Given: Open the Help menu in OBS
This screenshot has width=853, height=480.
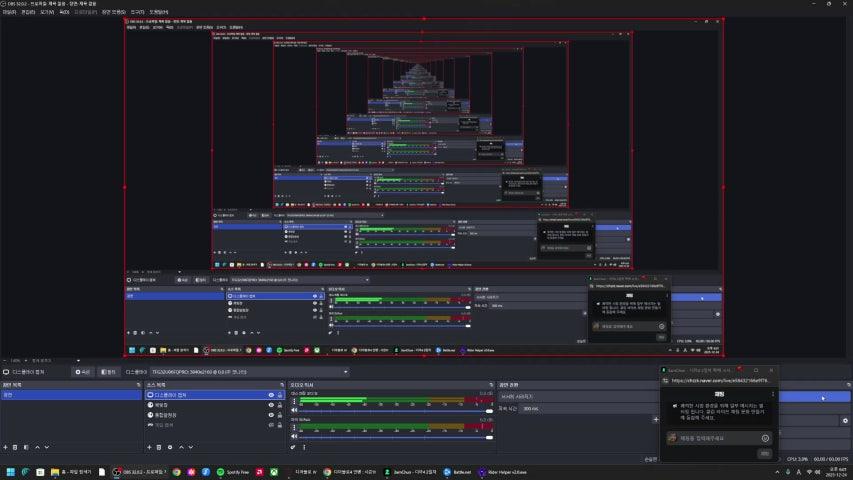Looking at the screenshot, I should pyautogui.click(x=159, y=11).
